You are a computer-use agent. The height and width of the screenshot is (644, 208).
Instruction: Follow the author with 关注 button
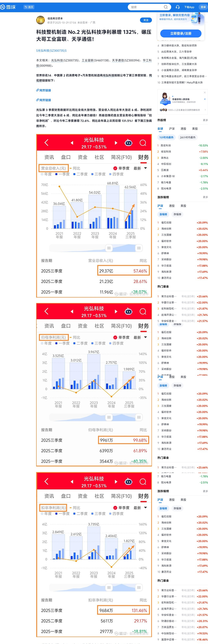point(146,20)
